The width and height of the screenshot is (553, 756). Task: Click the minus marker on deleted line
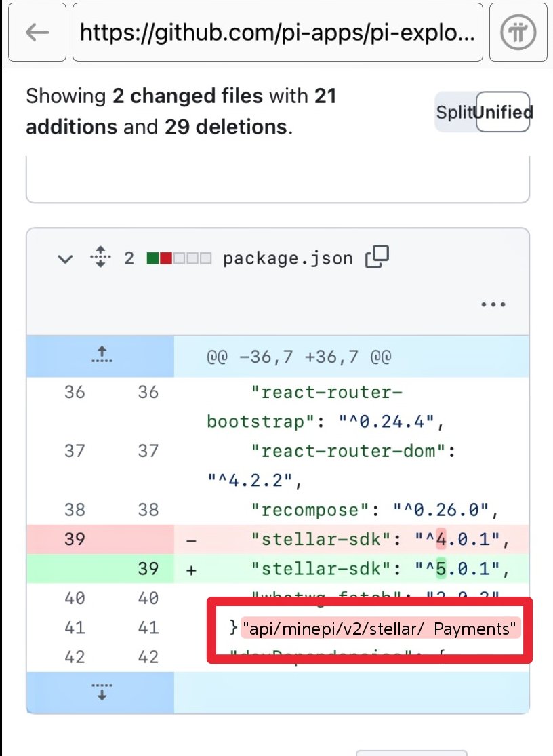tap(191, 540)
